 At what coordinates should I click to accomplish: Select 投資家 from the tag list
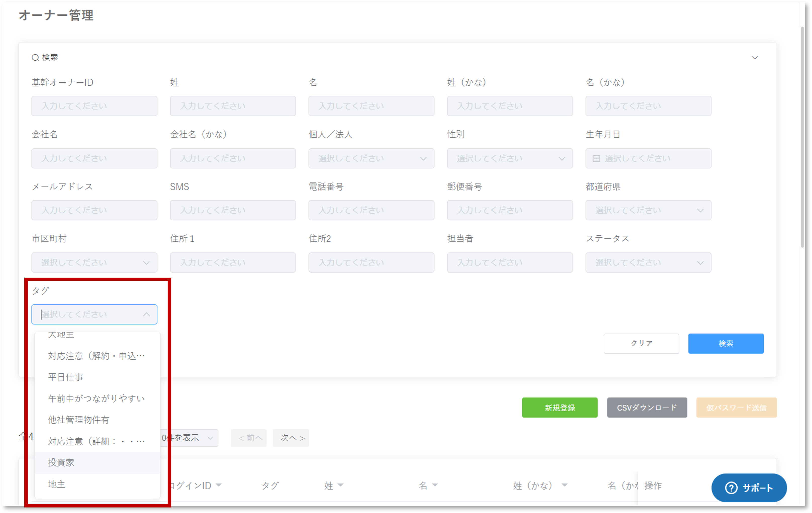pos(61,463)
